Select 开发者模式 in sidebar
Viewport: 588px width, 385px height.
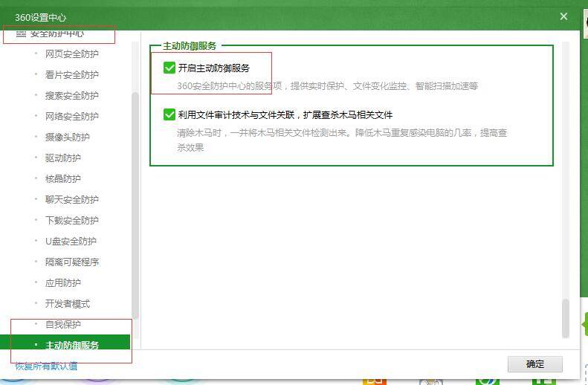point(67,304)
